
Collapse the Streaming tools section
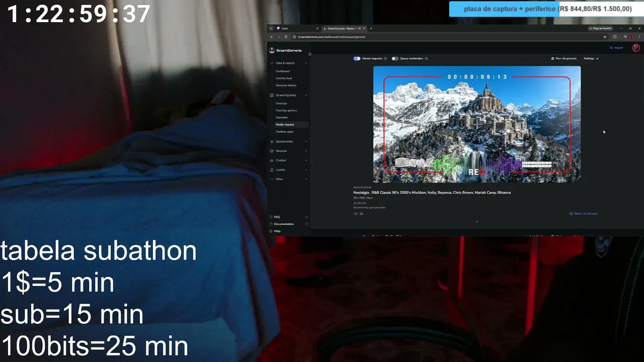point(306,95)
